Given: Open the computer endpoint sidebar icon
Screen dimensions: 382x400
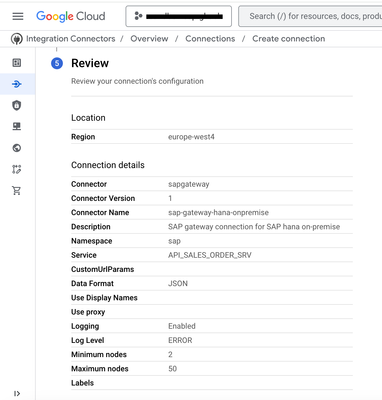Looking at the screenshot, I should click(17, 126).
